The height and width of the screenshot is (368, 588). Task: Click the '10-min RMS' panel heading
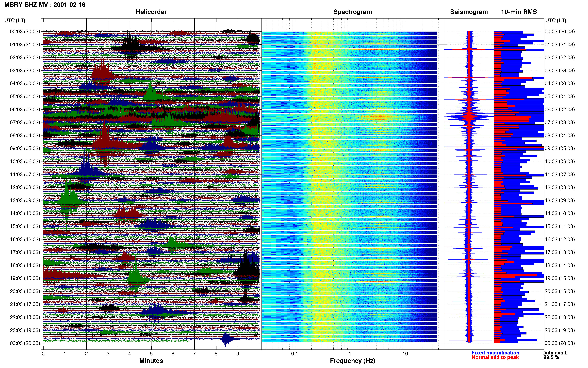(519, 12)
